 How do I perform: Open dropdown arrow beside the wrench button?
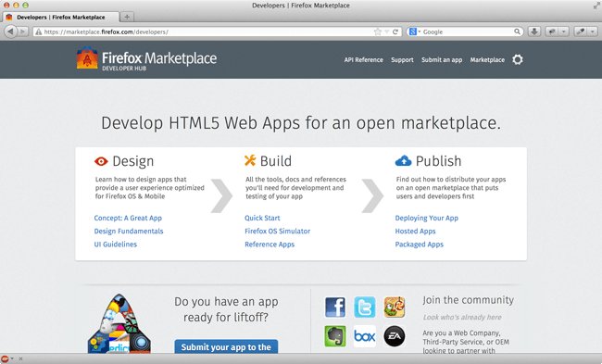593,31
